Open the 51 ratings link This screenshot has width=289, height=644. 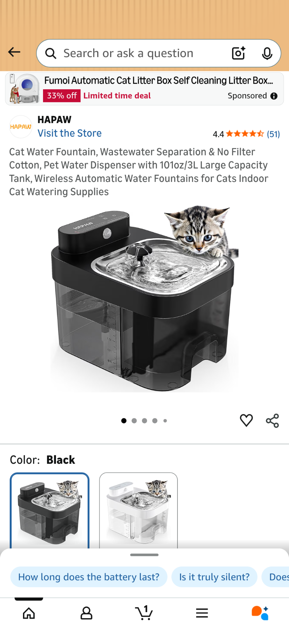tap(273, 134)
